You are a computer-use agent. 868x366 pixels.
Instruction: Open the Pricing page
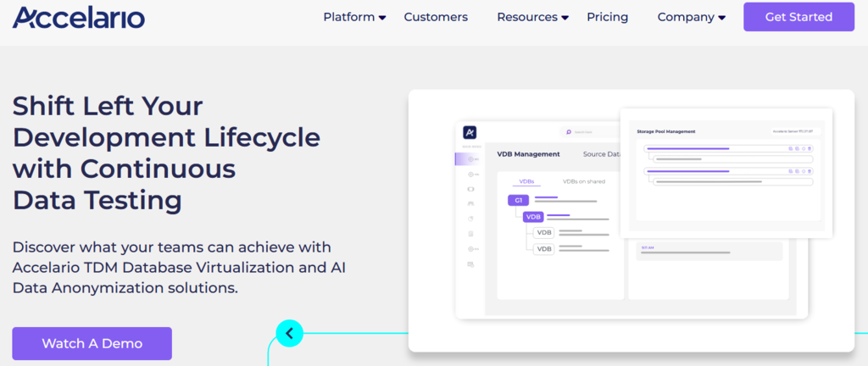click(607, 17)
